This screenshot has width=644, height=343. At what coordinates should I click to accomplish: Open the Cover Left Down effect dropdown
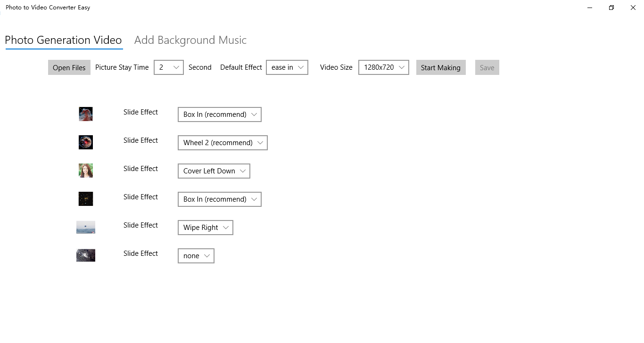click(x=214, y=171)
